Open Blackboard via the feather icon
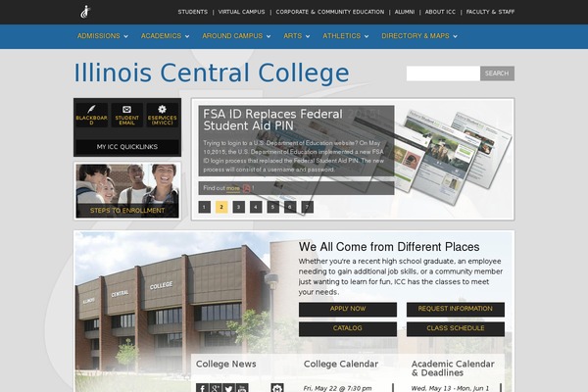 point(91,115)
